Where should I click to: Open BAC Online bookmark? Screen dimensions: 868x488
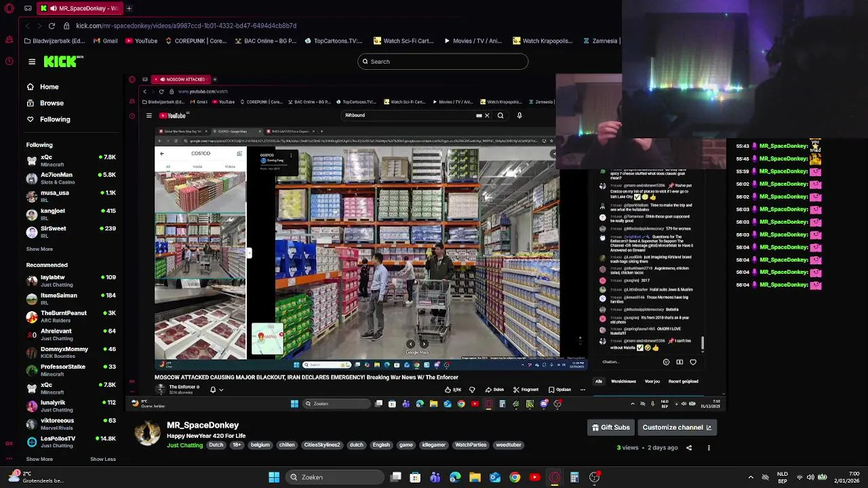coord(265,41)
